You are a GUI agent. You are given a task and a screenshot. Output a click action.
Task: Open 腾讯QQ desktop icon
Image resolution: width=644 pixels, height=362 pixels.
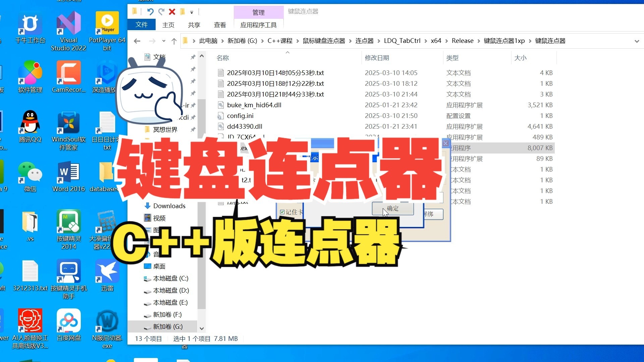30,126
